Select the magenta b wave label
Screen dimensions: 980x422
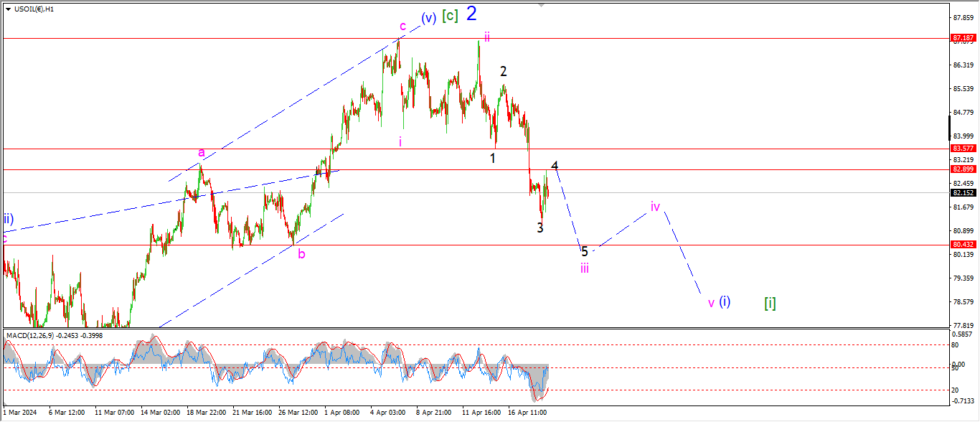tap(301, 253)
